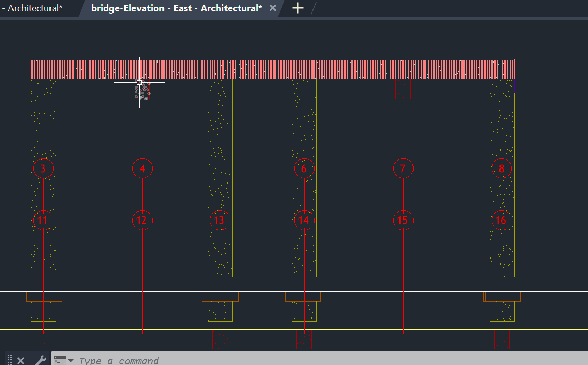Image resolution: width=588 pixels, height=365 pixels.
Task: Click grid bubble labeled 6
Action: tap(304, 168)
